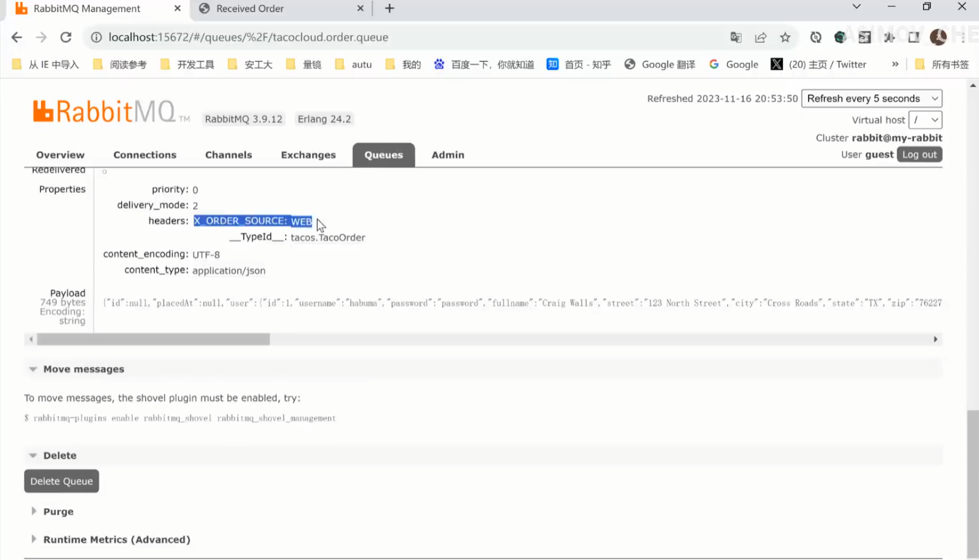This screenshot has width=979, height=560.
Task: Open the browser profile avatar
Action: point(937,37)
